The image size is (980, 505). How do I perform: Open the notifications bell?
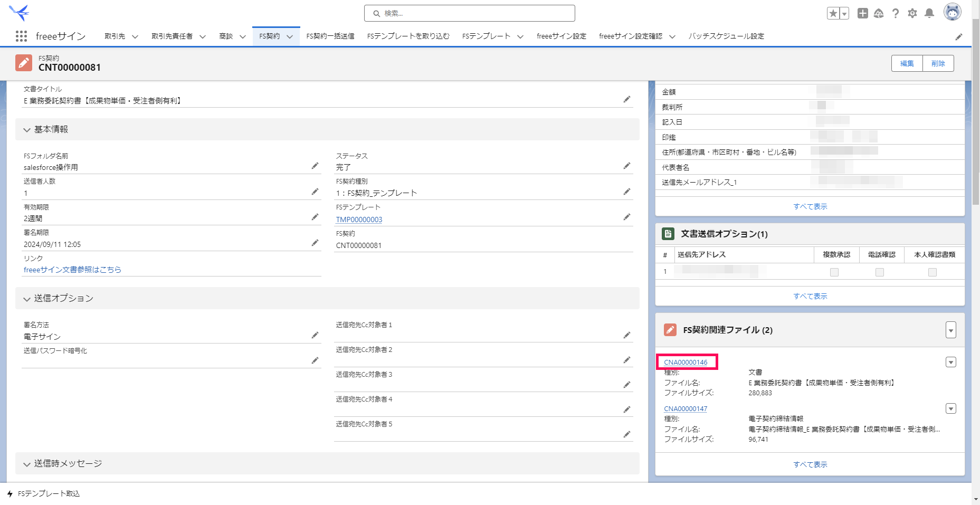929,13
